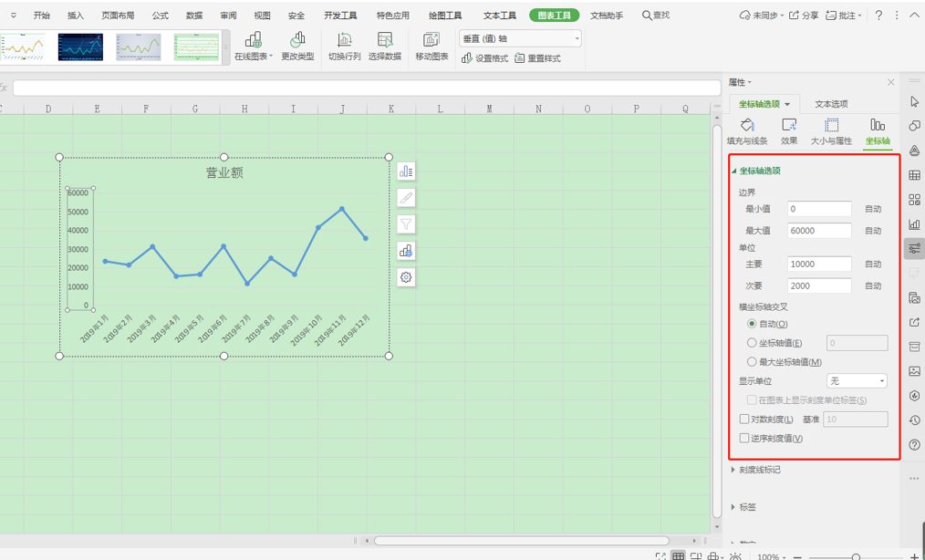The width and height of the screenshot is (925, 560).
Task: Open the chart filter funnel icon
Action: point(405,223)
